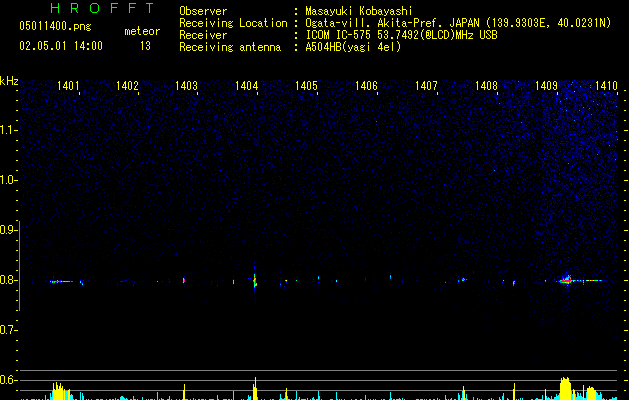
Task: Click the tall meteor echo at 1404
Action: coord(255,279)
